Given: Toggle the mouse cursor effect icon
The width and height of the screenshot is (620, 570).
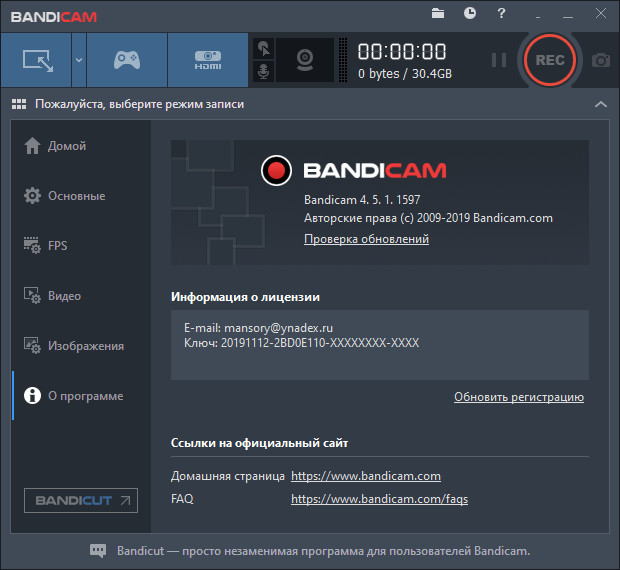Looking at the screenshot, I should coord(263,47).
